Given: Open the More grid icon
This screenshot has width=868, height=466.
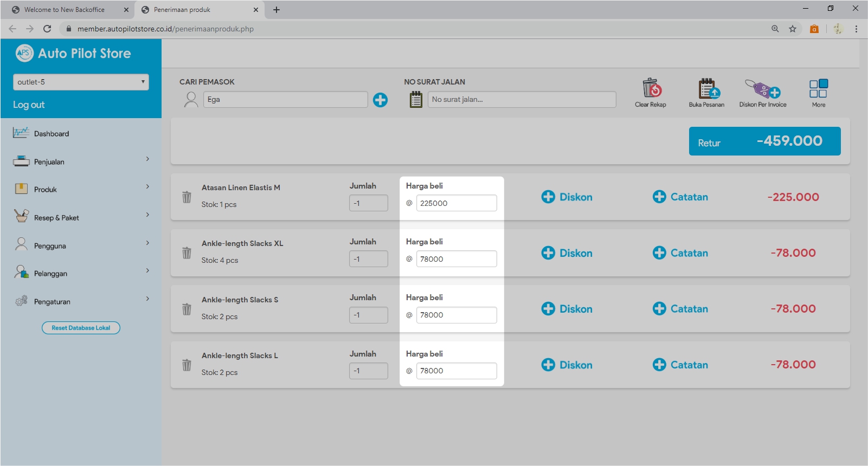Looking at the screenshot, I should pyautogui.click(x=818, y=88).
